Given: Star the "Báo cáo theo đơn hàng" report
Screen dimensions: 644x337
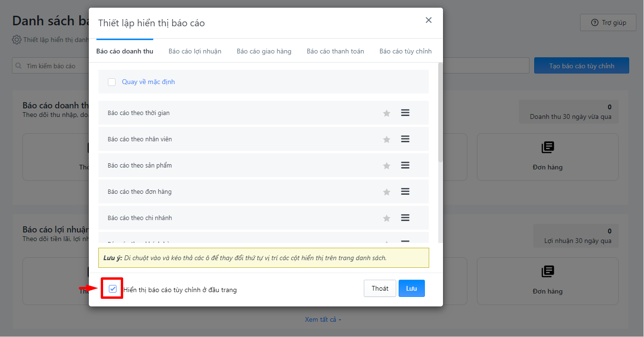Looking at the screenshot, I should coord(387,192).
